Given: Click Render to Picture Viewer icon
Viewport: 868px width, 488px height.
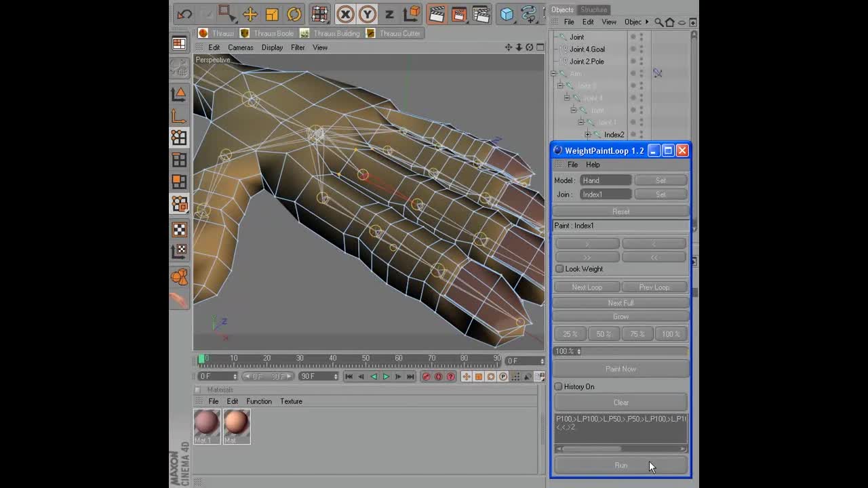Looking at the screenshot, I should 459,14.
